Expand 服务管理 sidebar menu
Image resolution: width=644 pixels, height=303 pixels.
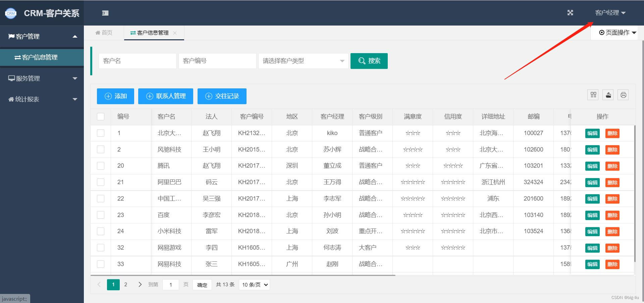pos(42,78)
